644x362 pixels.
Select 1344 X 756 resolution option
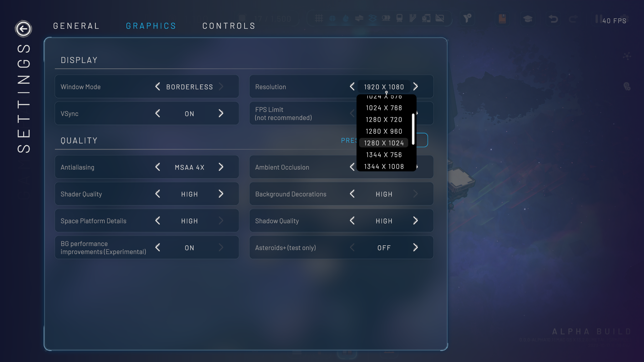384,154
